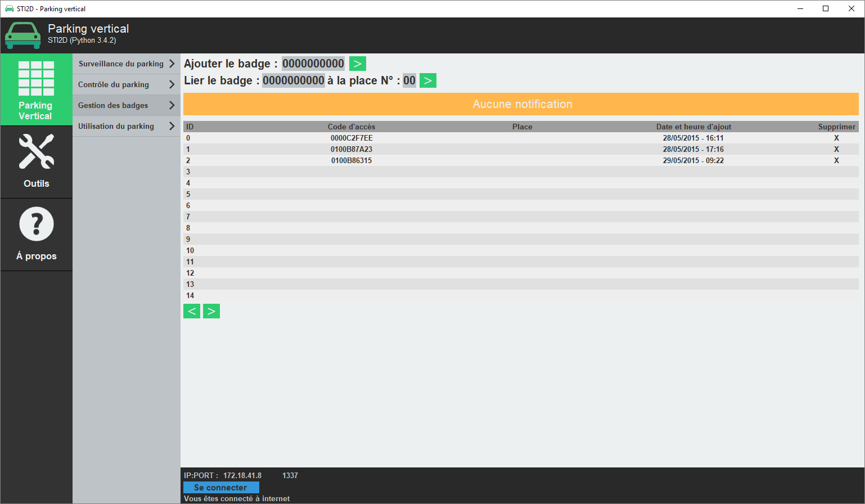
Task: Click the port 1337 field
Action: tap(290, 475)
